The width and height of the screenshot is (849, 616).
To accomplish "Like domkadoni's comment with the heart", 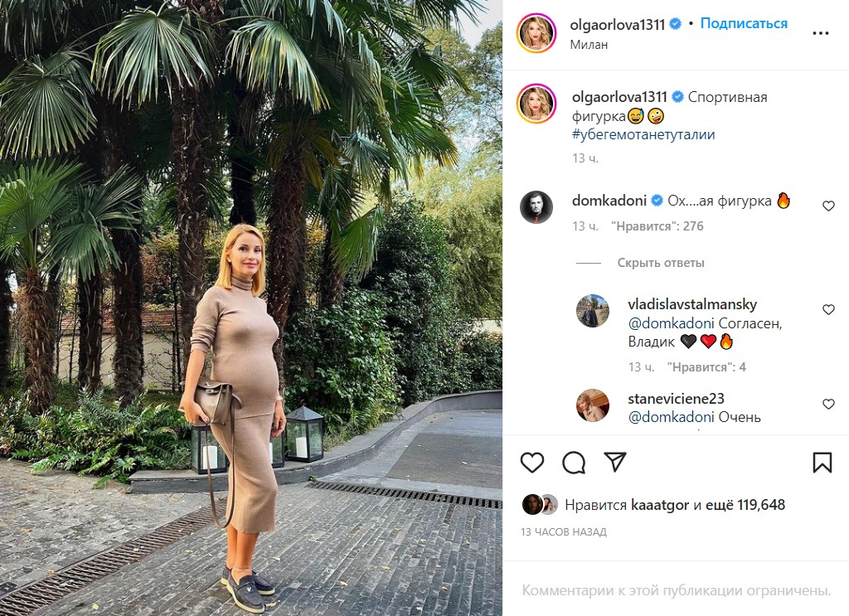I will pyautogui.click(x=828, y=206).
